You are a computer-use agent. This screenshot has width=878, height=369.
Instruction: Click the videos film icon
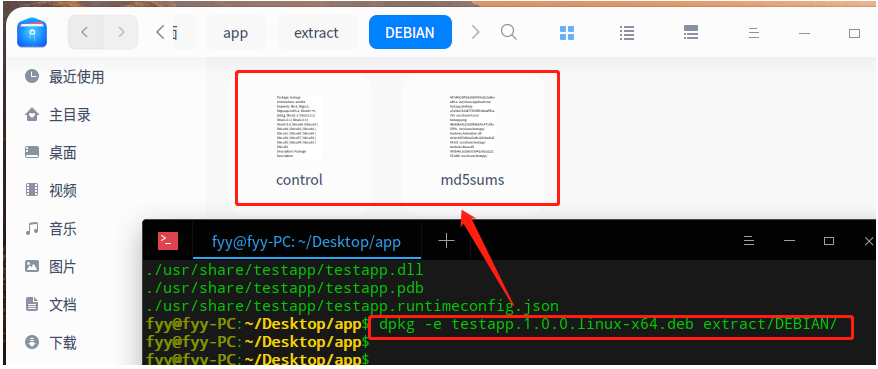(32, 190)
